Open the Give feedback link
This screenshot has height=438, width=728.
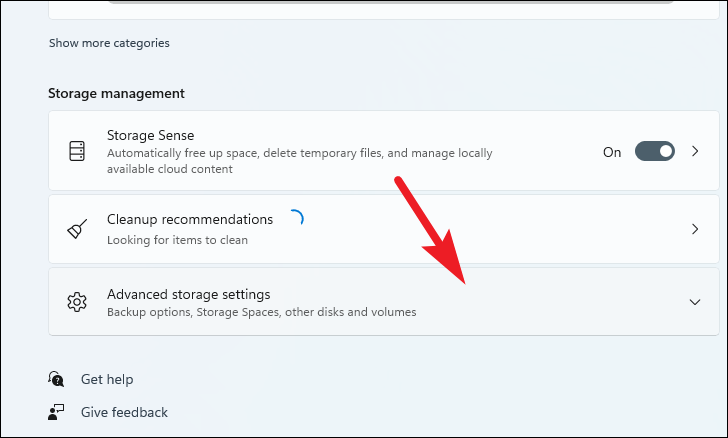tap(124, 412)
